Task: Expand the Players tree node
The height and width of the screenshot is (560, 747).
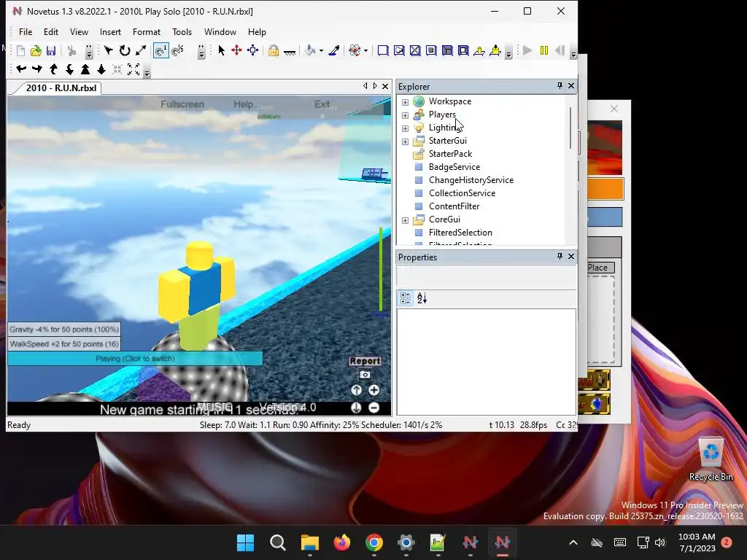Action: pyautogui.click(x=405, y=115)
